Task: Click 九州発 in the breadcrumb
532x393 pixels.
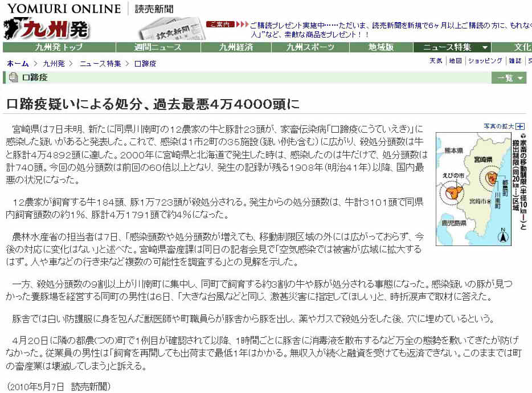Action: [54, 63]
